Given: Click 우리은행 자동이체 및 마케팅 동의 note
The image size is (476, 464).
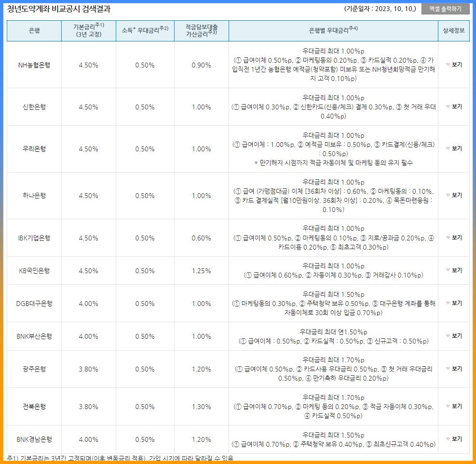Looking at the screenshot, I should (333, 163).
